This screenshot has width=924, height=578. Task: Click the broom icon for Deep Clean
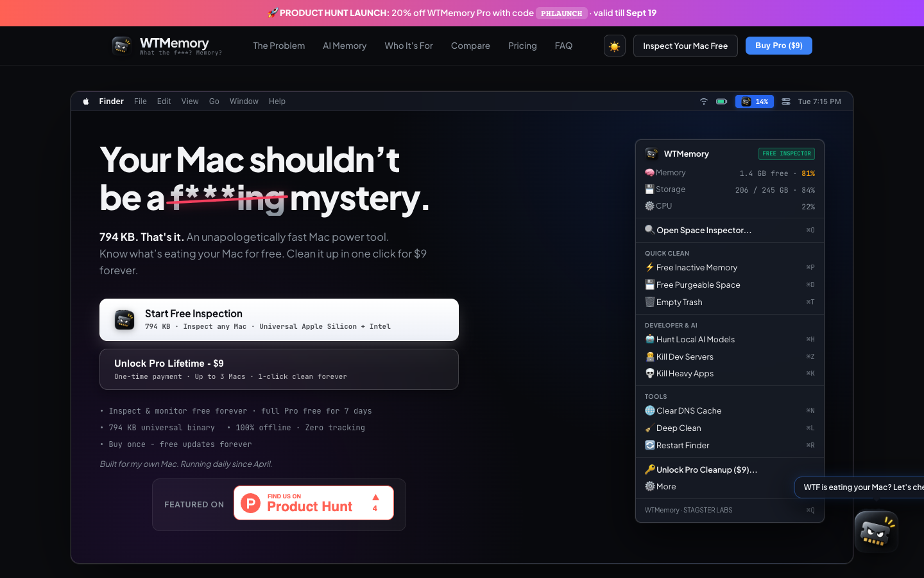[x=649, y=428]
